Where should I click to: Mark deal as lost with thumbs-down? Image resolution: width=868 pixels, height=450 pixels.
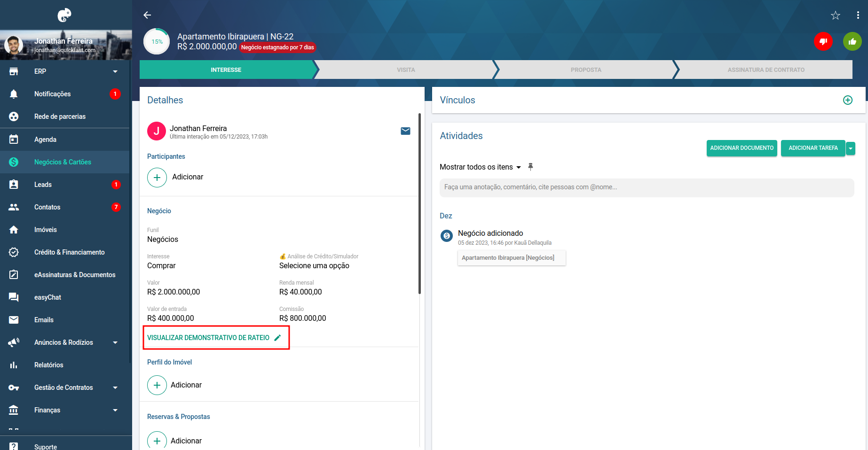coord(823,41)
